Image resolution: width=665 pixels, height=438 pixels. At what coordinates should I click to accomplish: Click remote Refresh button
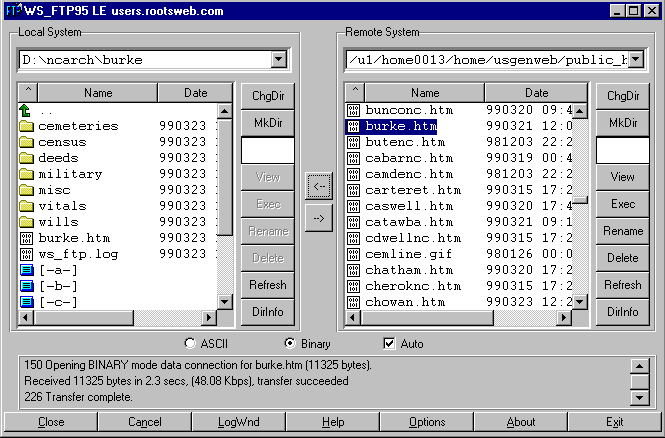point(622,285)
